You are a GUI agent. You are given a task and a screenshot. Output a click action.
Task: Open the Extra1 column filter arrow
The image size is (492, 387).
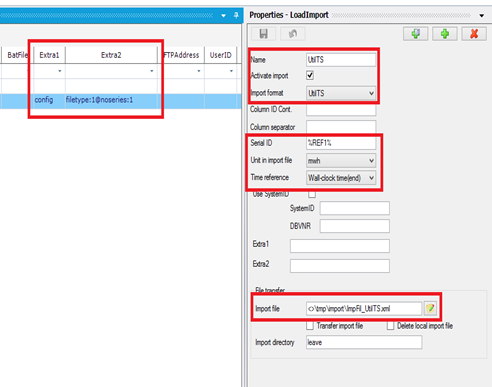[x=60, y=71]
